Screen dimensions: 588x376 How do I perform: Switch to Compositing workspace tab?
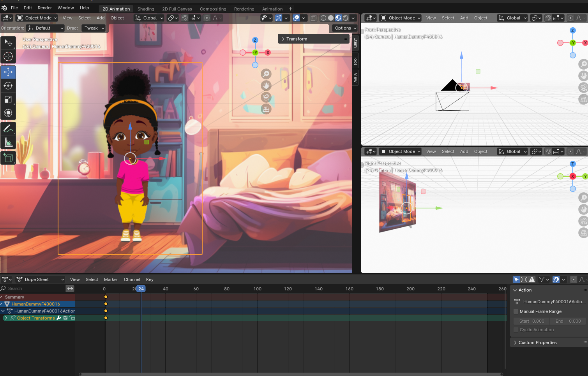[x=213, y=9]
